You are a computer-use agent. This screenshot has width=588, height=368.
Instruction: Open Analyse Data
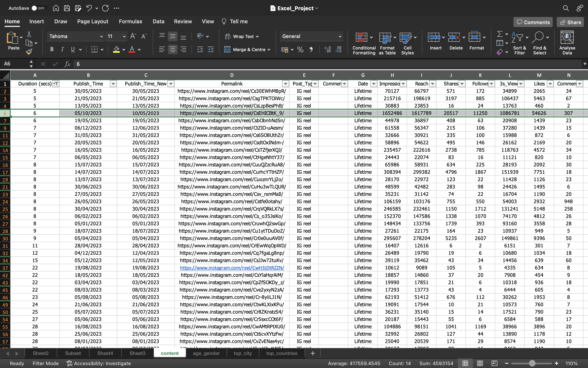(567, 43)
